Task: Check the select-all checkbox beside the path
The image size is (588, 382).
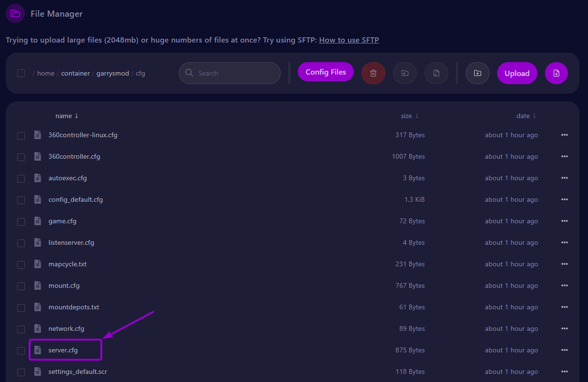Action: (x=21, y=73)
